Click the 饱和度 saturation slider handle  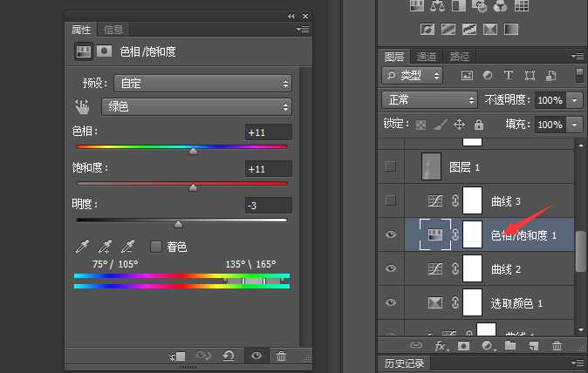pyautogui.click(x=194, y=187)
